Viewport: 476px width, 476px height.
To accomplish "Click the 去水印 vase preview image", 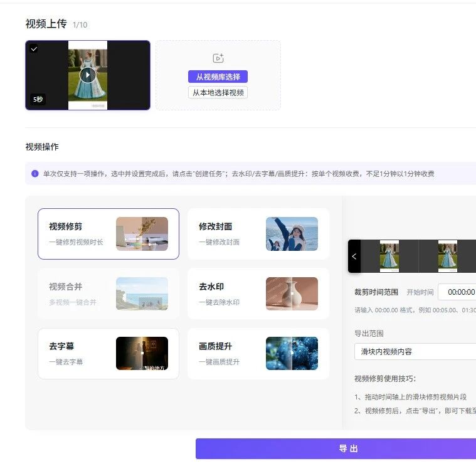I will [292, 294].
